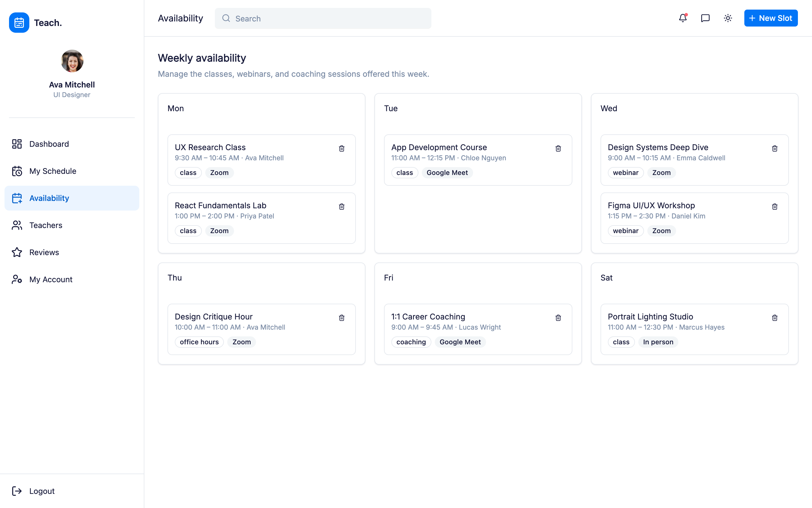
Task: Delete the Portrait Lighting Studio slot
Action: (x=775, y=318)
